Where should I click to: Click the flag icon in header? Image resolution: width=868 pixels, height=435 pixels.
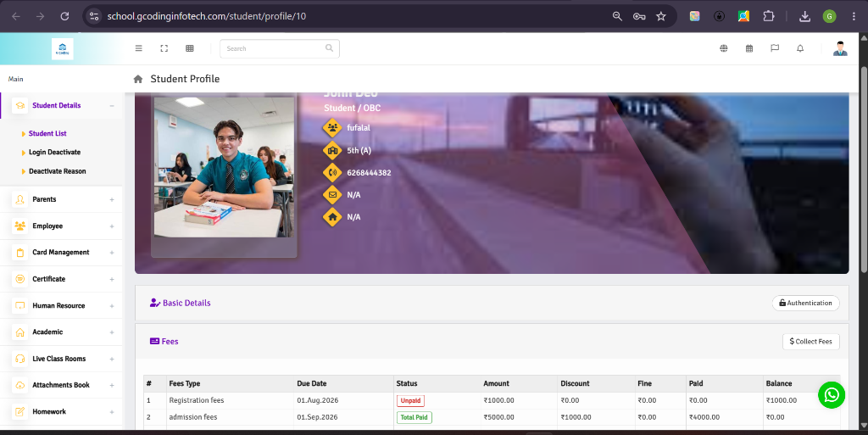coord(775,48)
